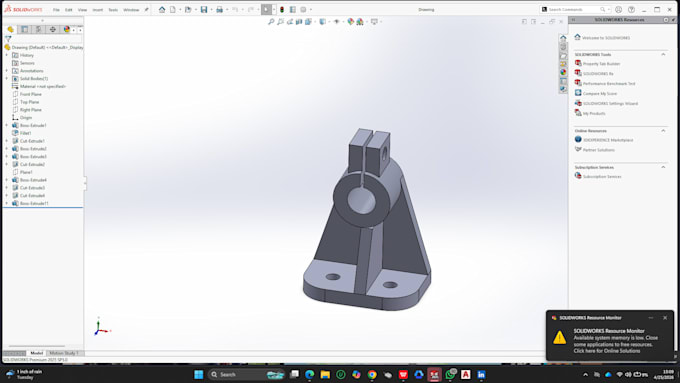Select the FeatureManager design tree tab
The height and width of the screenshot is (383, 680).
coord(10,29)
